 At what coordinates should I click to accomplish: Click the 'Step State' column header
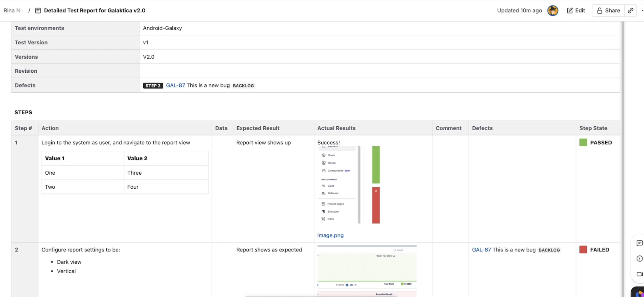[593, 128]
